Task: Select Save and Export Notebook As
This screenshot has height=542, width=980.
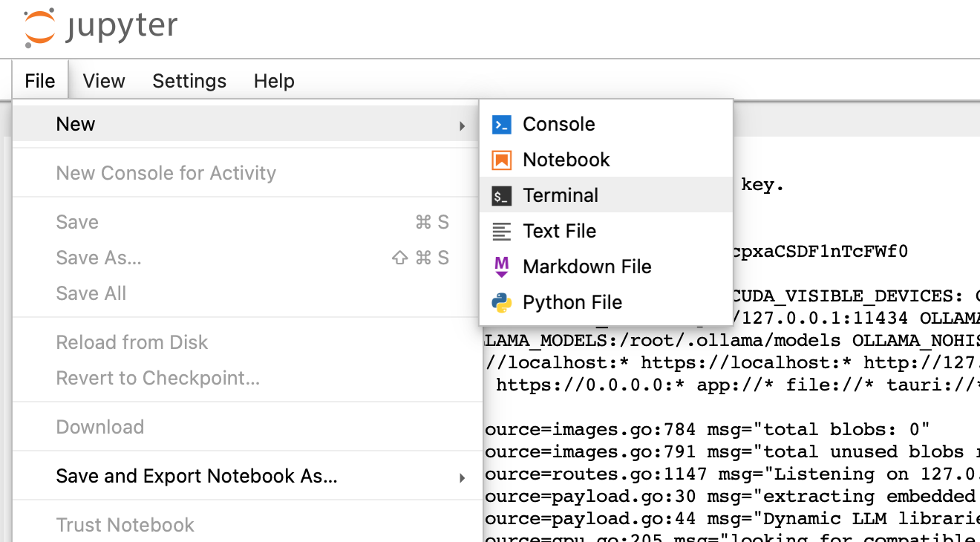Action: (x=197, y=477)
